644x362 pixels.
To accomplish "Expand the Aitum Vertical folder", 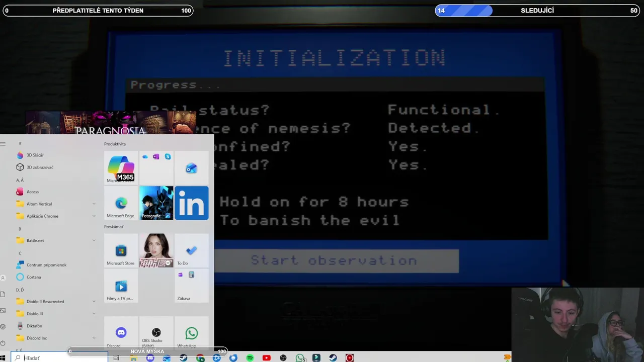I will [x=56, y=204].
